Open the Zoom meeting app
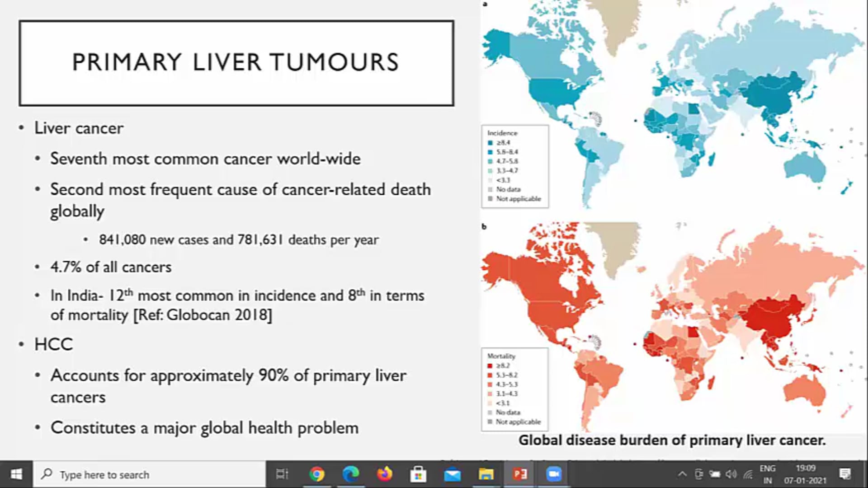This screenshot has height=488, width=868. point(554,474)
